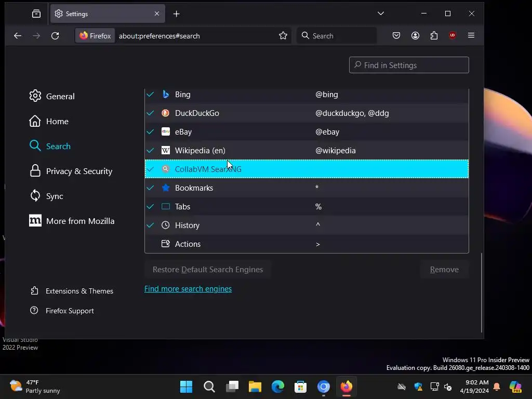Open the Firefox account icon
Viewport: 532px width, 399px height.
(415, 35)
